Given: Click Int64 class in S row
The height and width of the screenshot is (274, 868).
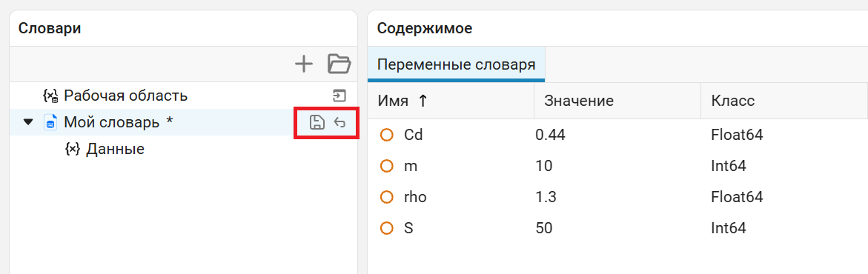Looking at the screenshot, I should coord(729,227).
